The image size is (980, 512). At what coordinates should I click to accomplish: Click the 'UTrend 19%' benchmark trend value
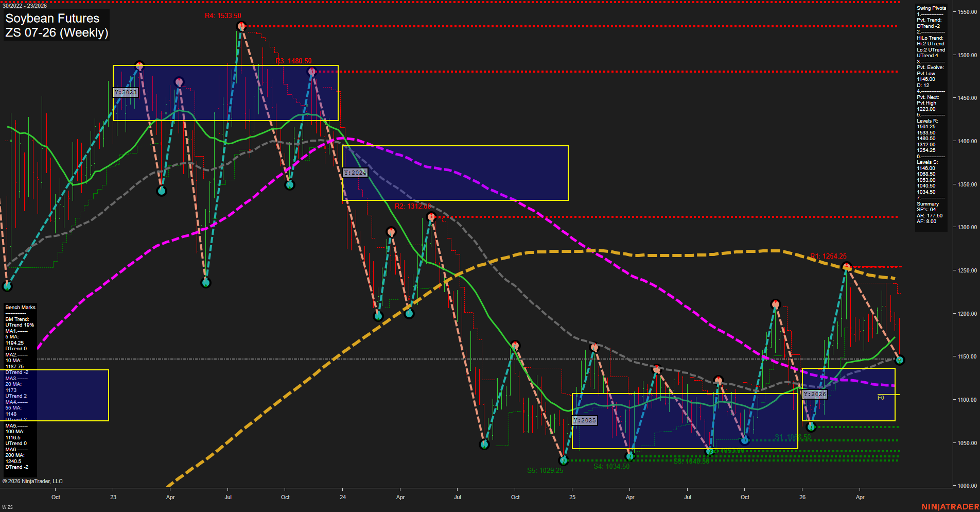(x=20, y=325)
